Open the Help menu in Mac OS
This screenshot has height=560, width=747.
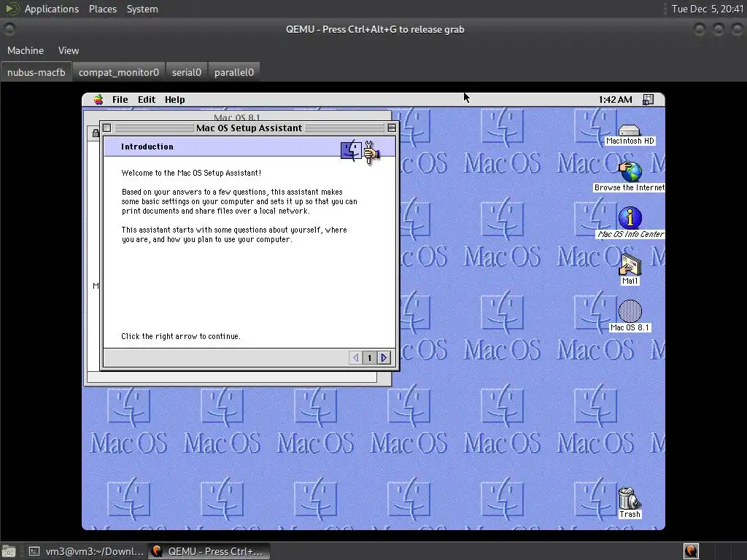[175, 99]
